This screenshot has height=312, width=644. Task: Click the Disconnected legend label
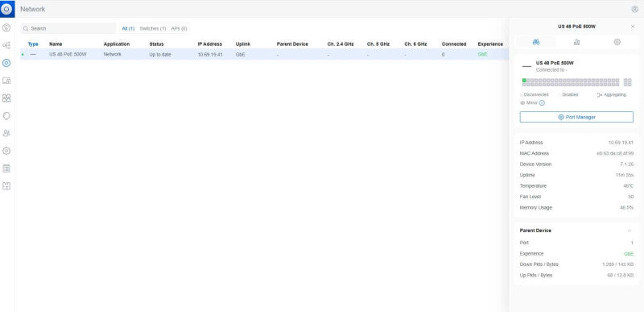535,95
